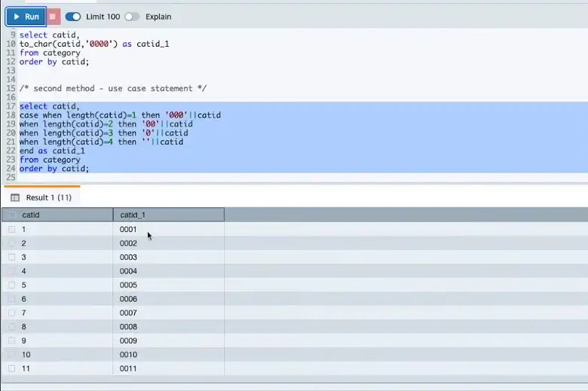Select checkbox for row with catid 2
Viewport: 588px width, 391px height.
[x=11, y=243]
